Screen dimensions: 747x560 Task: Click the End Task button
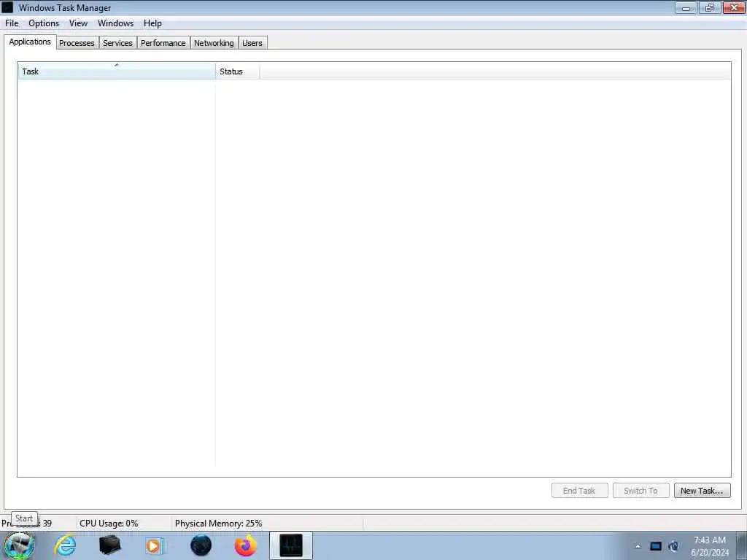tap(579, 491)
